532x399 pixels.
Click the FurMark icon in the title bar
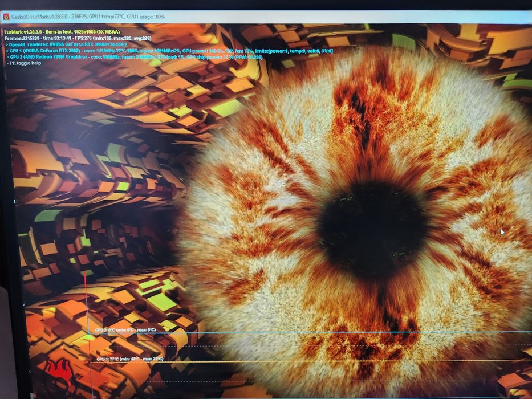pyautogui.click(x=6, y=17)
